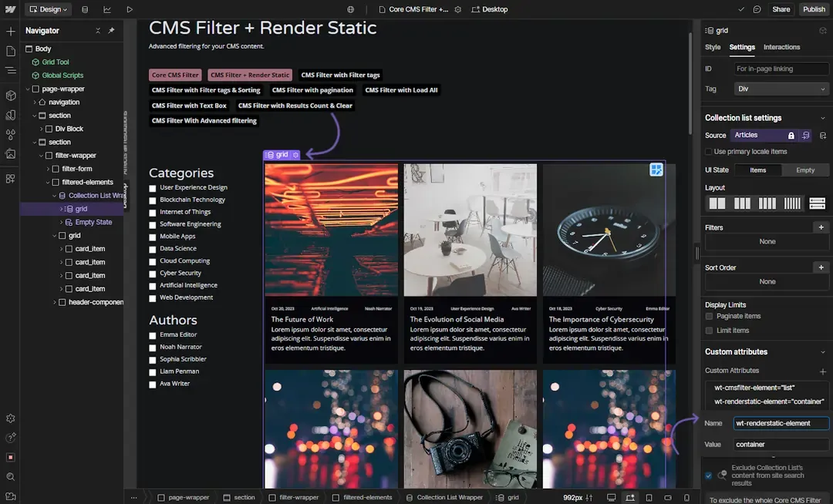Choose the three-column layout icon
This screenshot has width=833, height=504.
(742, 203)
